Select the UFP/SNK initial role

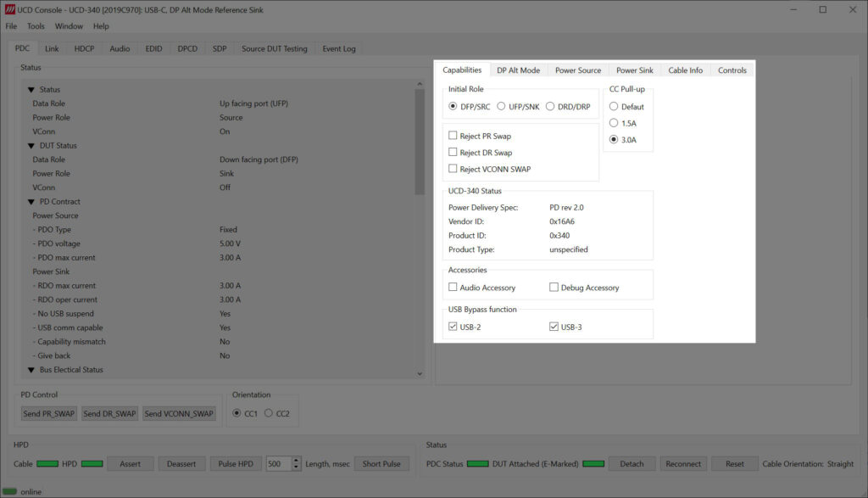(501, 107)
